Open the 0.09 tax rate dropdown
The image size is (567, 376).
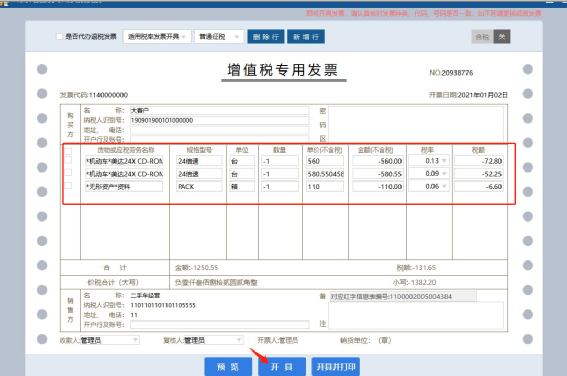tap(429, 174)
